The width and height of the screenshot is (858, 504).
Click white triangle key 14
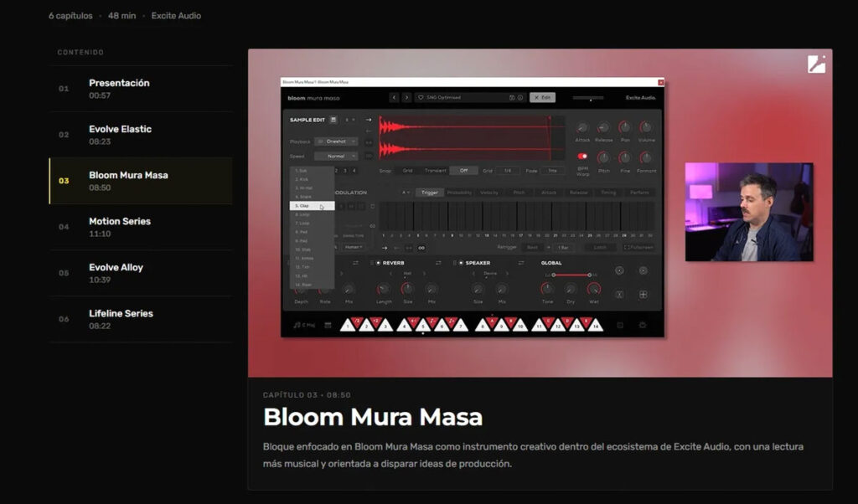[595, 327]
